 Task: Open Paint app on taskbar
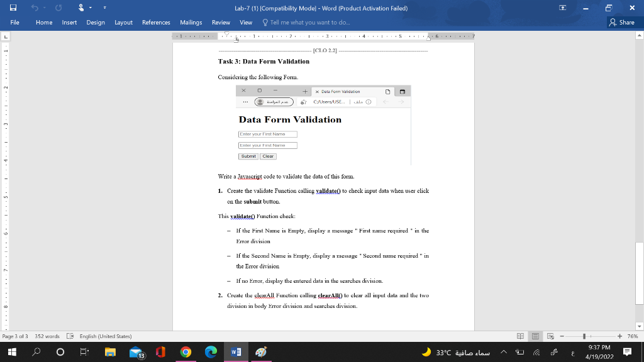(x=261, y=352)
